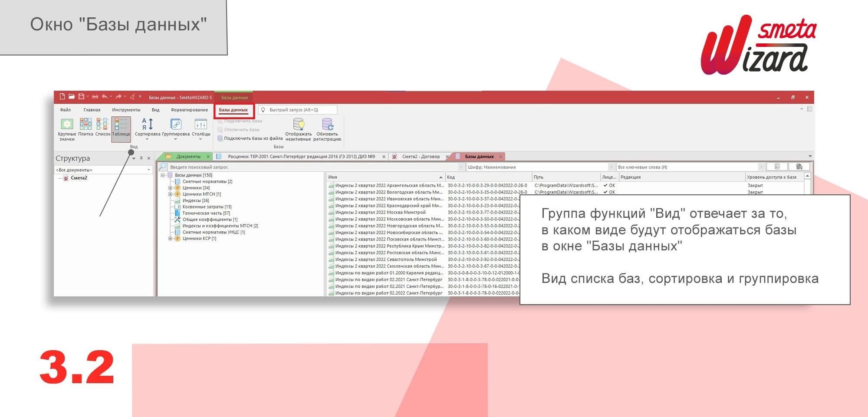Click the rightmost search toolbar icon
Image resolution: width=868 pixels, height=417 pixels.
tap(799, 167)
